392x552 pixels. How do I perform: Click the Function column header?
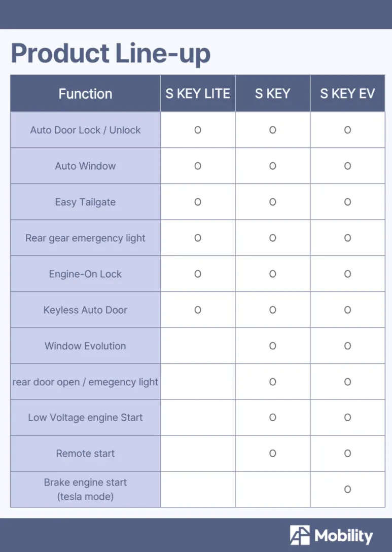85,94
